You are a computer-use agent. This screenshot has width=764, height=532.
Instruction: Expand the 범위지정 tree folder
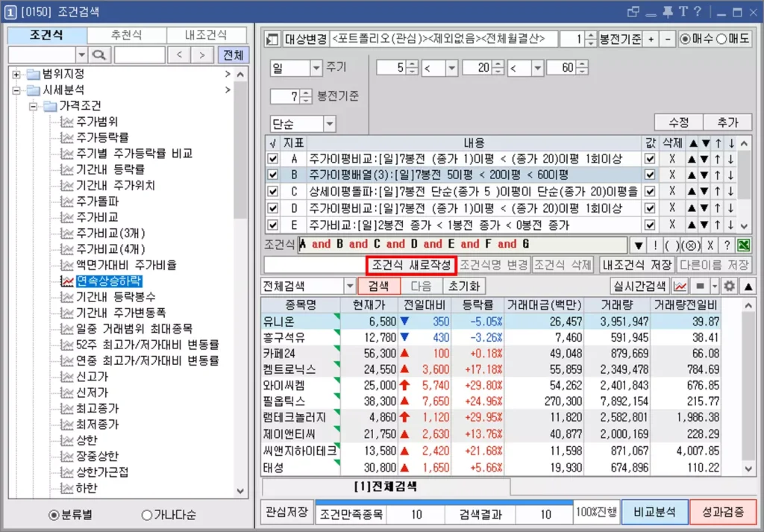click(16, 75)
